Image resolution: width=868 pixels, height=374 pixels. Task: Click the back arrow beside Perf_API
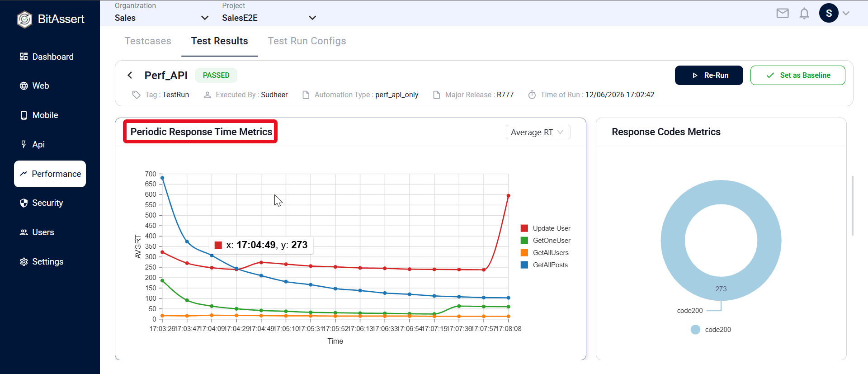click(130, 75)
